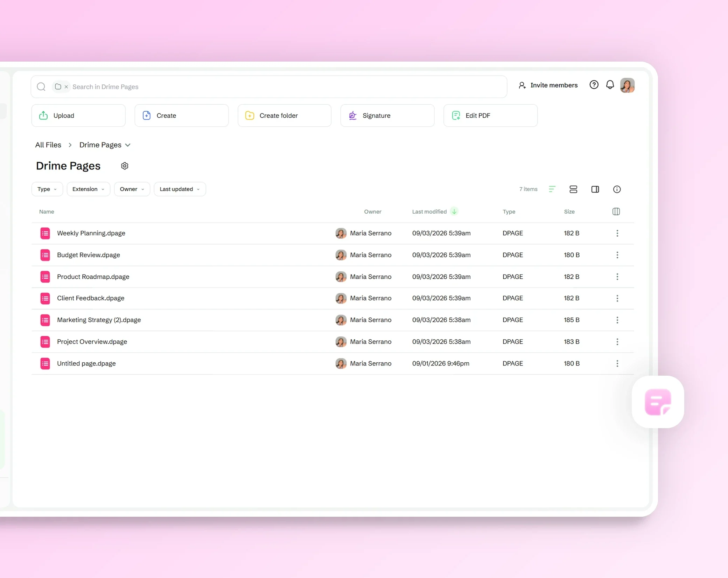Image resolution: width=728 pixels, height=578 pixels.
Task: Open the Type filter dropdown
Action: [47, 189]
